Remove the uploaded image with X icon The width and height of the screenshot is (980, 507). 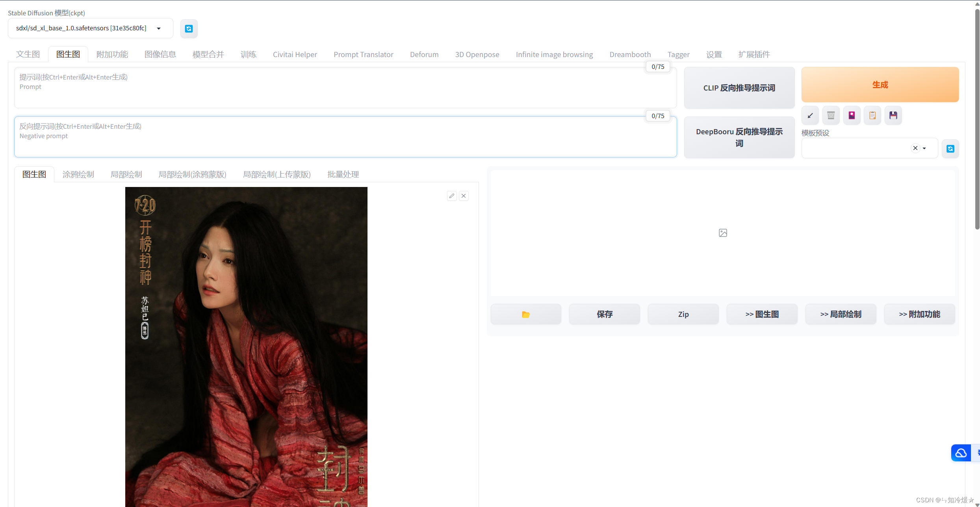pyautogui.click(x=464, y=196)
